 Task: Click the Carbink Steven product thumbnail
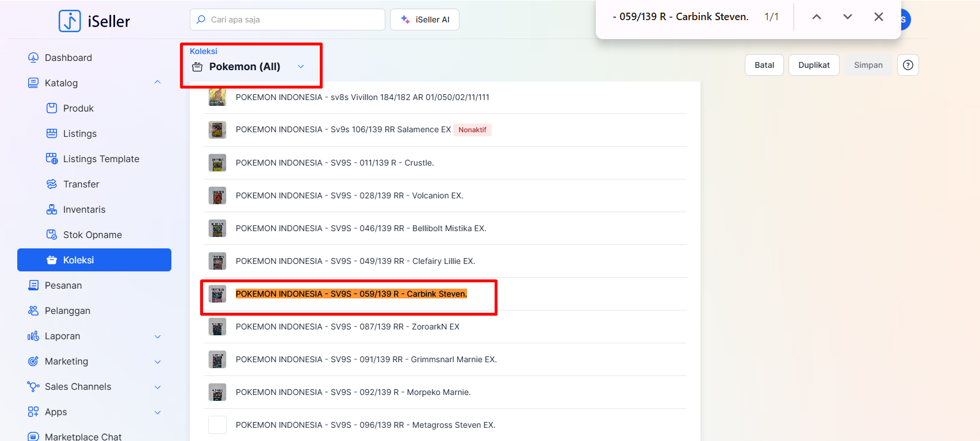(217, 294)
